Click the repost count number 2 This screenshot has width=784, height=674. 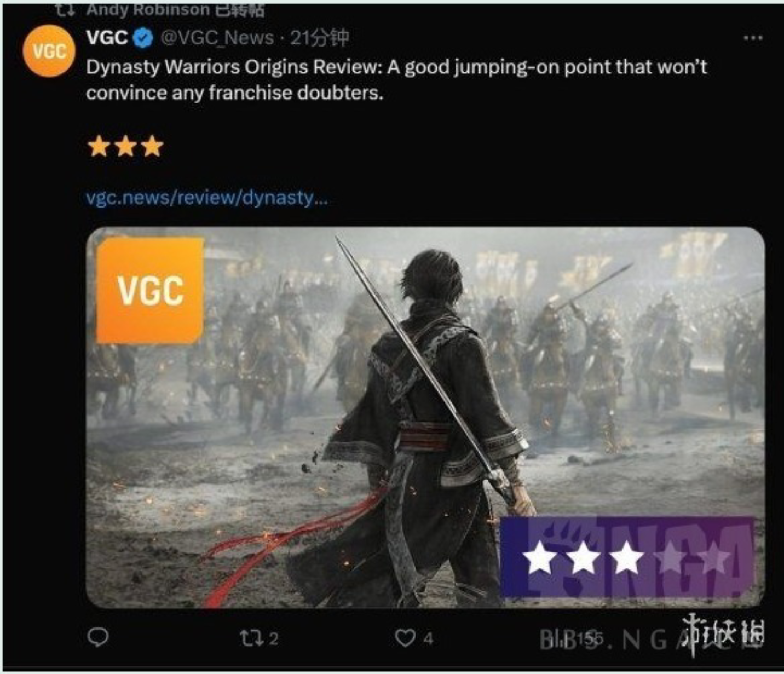[x=274, y=638]
